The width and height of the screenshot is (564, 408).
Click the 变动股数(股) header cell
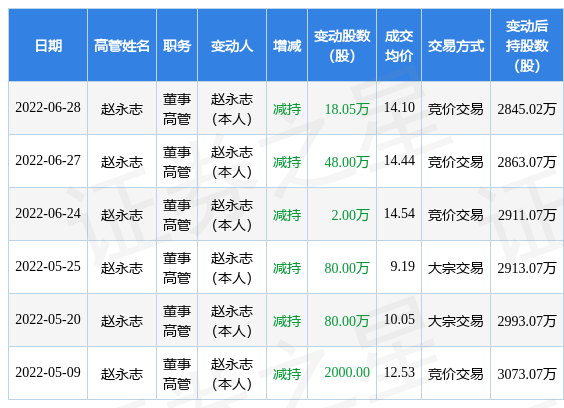342,46
